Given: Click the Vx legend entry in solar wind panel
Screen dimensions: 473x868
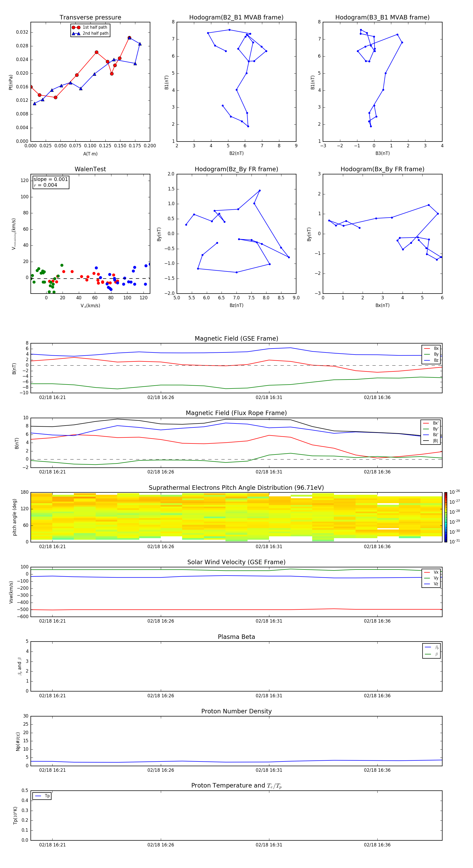Looking at the screenshot, I should (x=431, y=572).
